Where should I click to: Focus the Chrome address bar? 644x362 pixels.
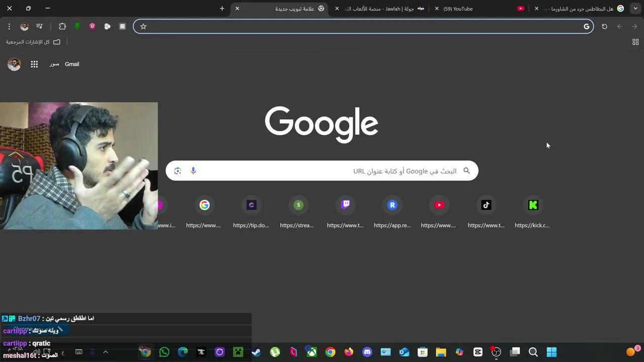[x=363, y=26]
